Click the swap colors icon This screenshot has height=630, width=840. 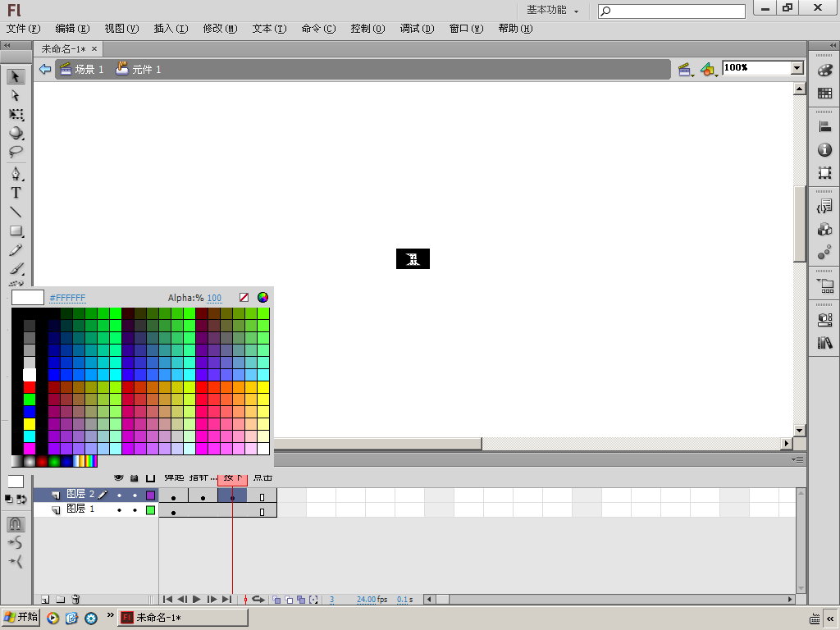point(22,500)
